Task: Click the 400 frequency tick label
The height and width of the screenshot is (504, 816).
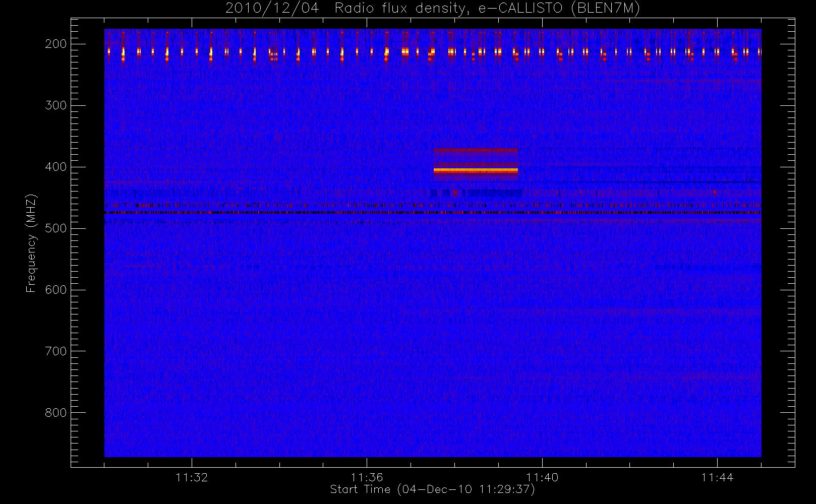Action: click(55, 167)
